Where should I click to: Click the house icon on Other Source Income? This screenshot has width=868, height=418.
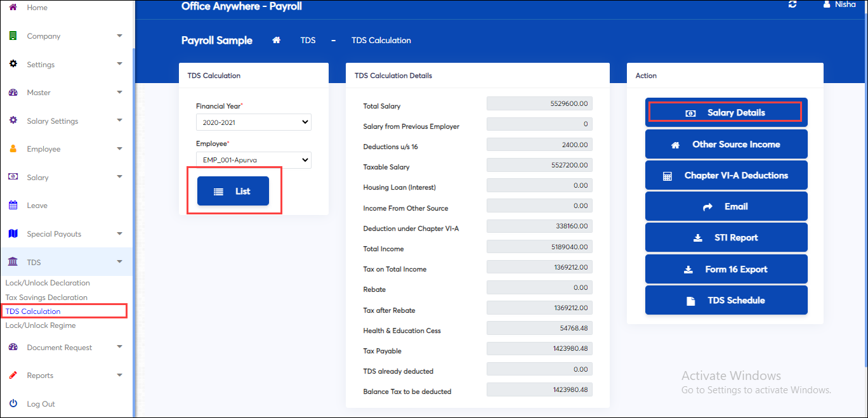tap(675, 145)
